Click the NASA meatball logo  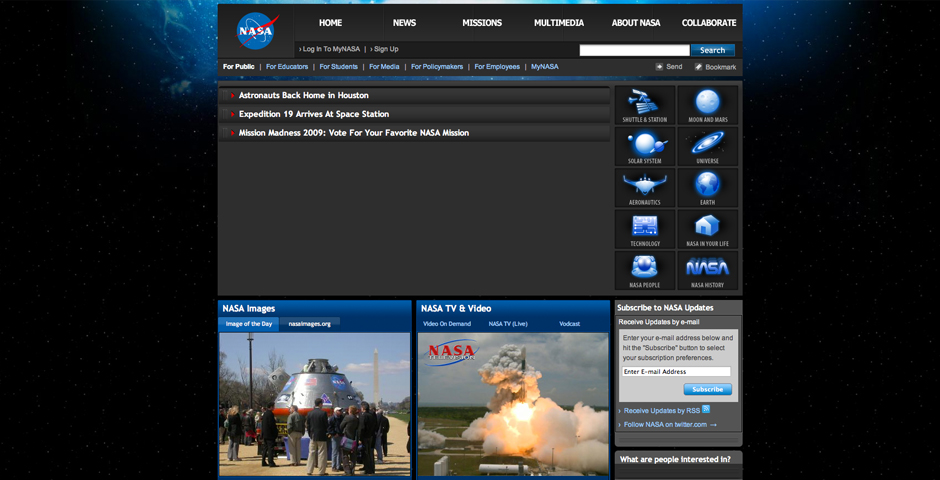[258, 31]
